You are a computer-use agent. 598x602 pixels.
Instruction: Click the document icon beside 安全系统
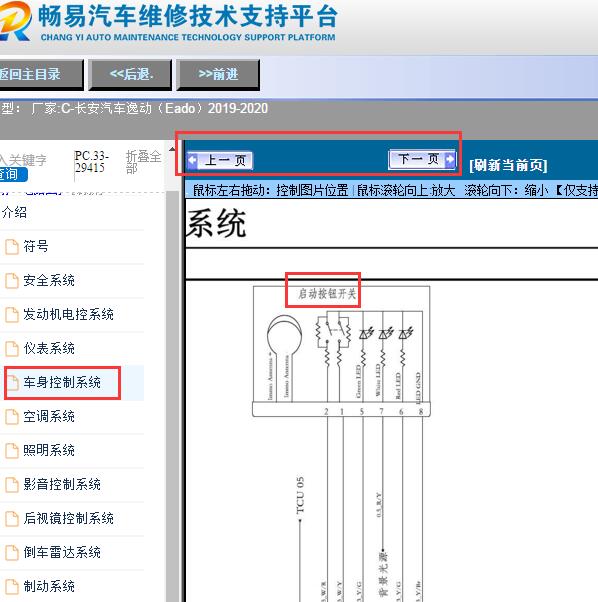[12, 281]
